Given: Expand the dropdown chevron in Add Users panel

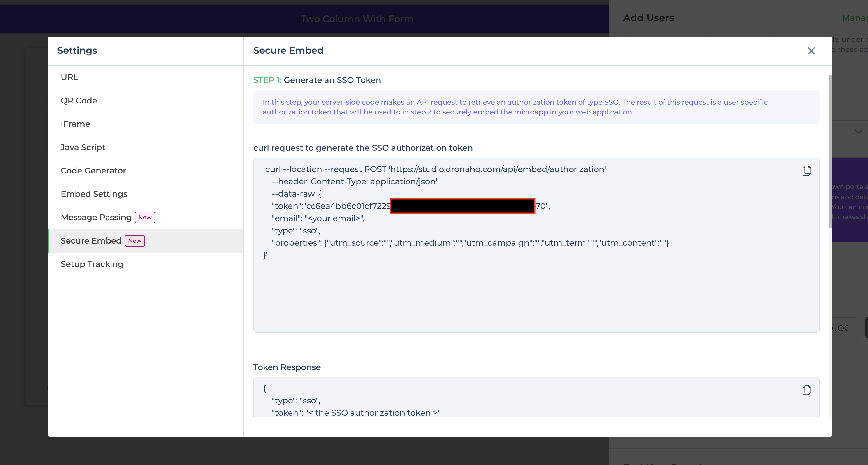Looking at the screenshot, I should tap(858, 131).
